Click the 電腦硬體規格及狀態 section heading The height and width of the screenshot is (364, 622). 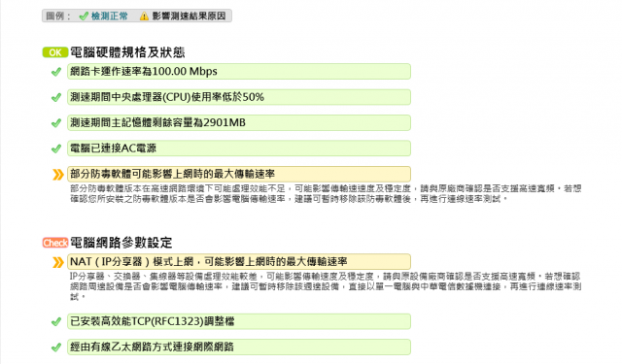[x=127, y=52]
